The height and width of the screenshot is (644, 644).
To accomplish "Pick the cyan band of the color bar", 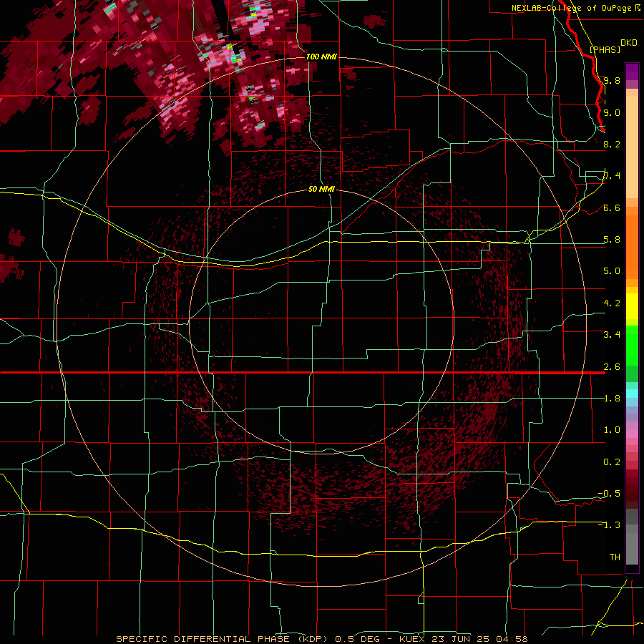I will (x=632, y=394).
